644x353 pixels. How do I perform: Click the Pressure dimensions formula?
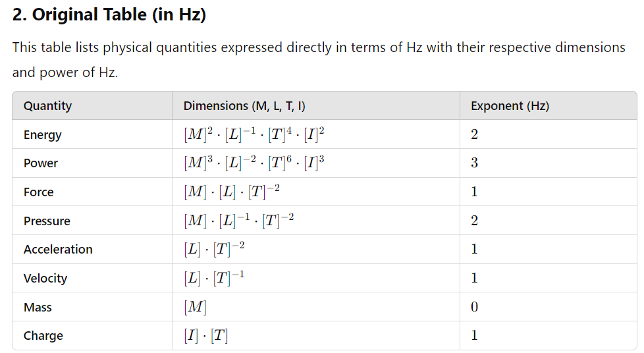coord(238,220)
